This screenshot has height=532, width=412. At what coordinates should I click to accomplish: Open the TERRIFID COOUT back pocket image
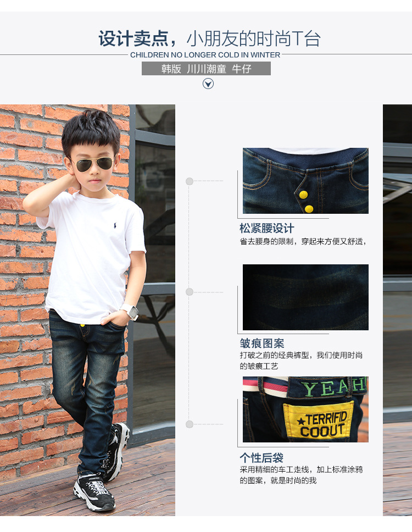305,409
